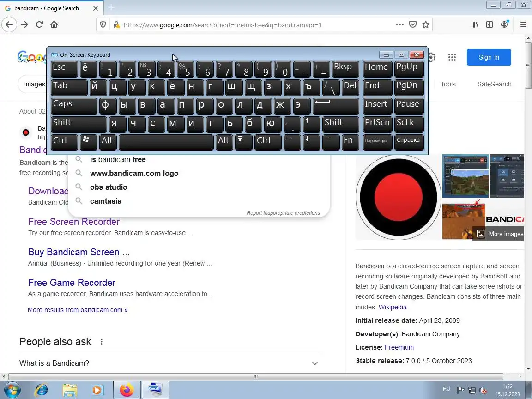This screenshot has height=399, width=532.
Task: Open Windows Media Player from taskbar
Action: (x=98, y=390)
